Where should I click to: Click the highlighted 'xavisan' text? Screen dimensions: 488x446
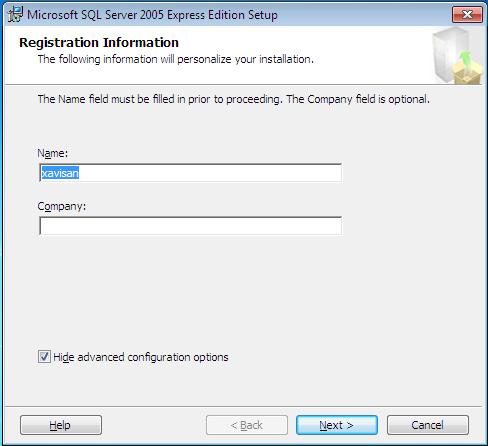(60, 173)
